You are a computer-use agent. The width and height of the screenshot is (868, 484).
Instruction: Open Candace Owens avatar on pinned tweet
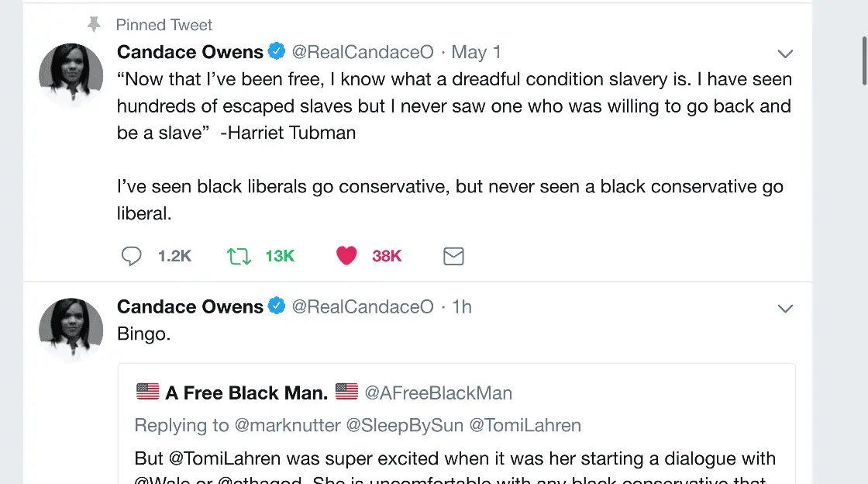[x=71, y=76]
